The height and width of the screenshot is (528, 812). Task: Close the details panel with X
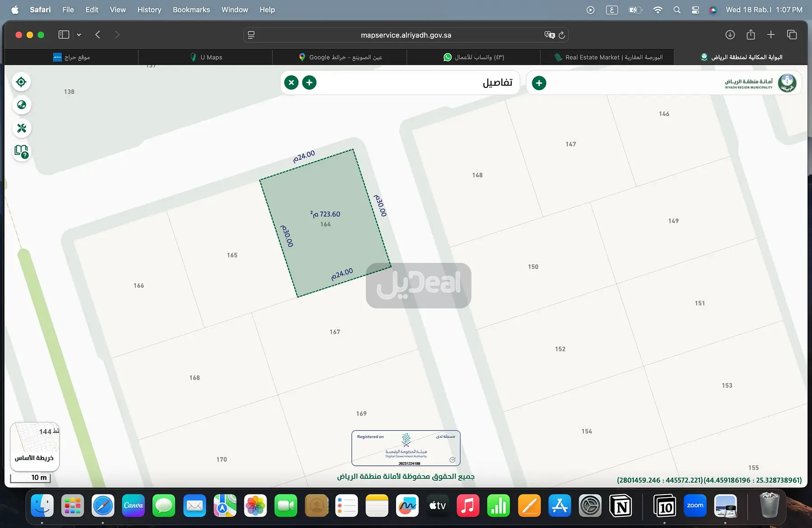pos(291,83)
